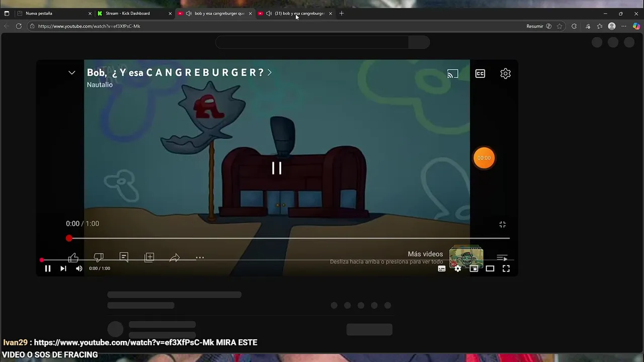Mute the player volume speaker icon
The width and height of the screenshot is (644, 362).
79,268
